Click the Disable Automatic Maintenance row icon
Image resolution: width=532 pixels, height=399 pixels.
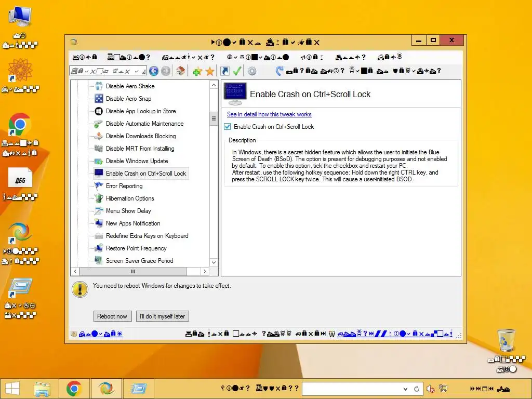(x=99, y=124)
